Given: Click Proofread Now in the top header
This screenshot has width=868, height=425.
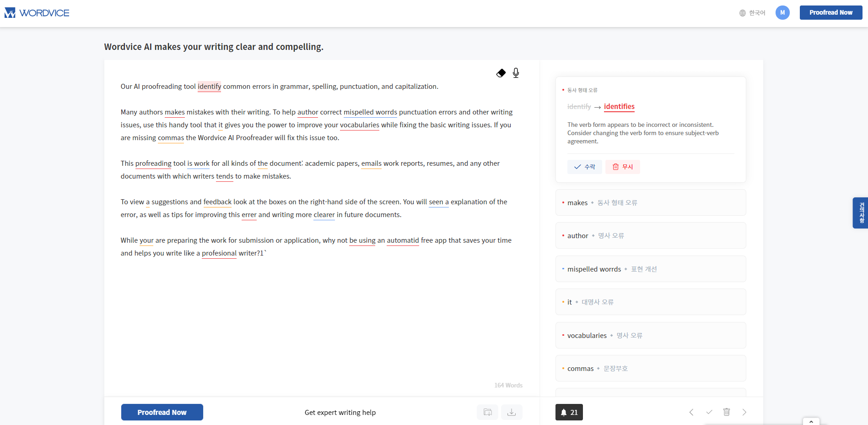Looking at the screenshot, I should click(831, 13).
